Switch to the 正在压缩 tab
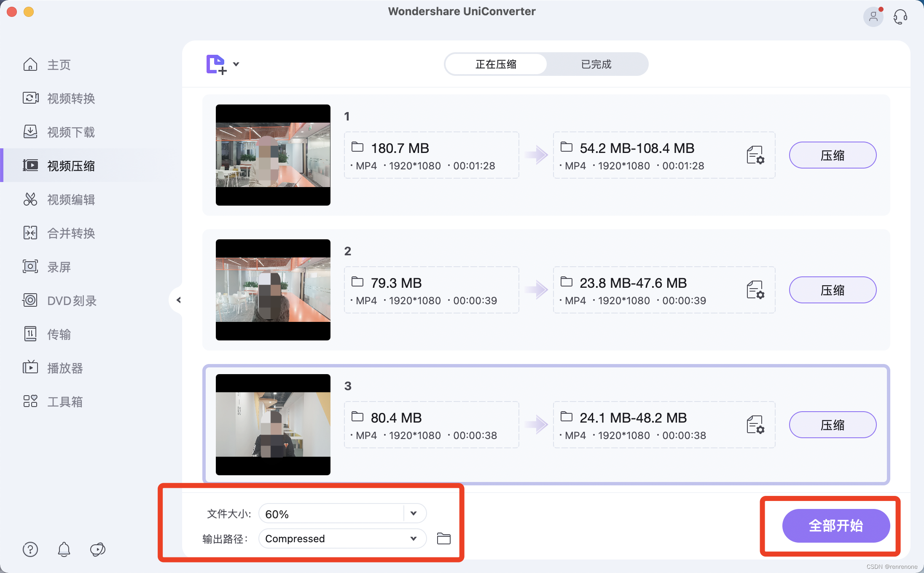The width and height of the screenshot is (924, 573). tap(496, 64)
